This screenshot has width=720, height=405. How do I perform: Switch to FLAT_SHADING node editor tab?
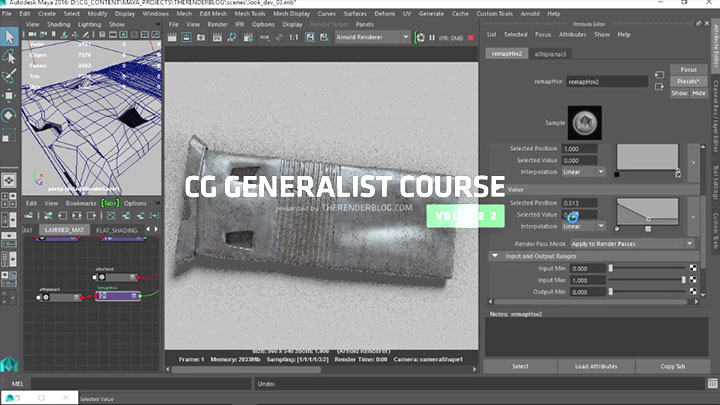click(117, 230)
